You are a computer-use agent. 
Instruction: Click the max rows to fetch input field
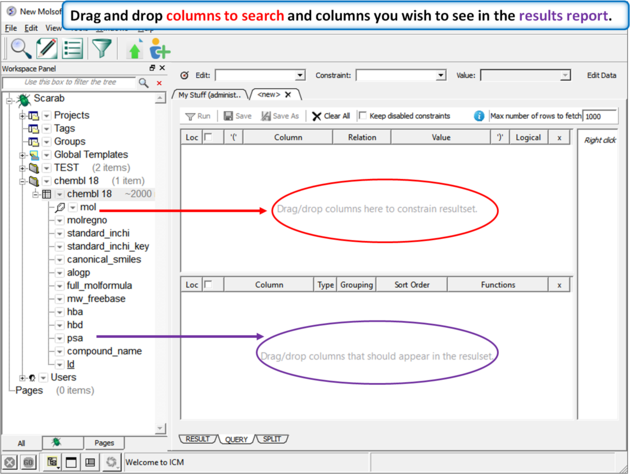[600, 116]
